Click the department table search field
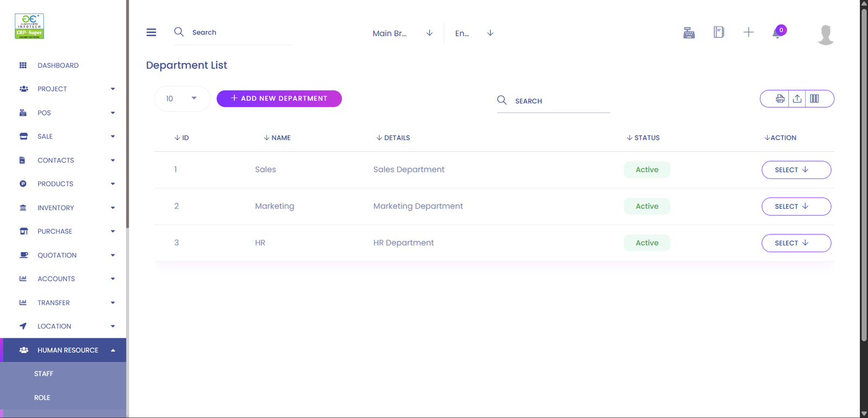The image size is (868, 418). click(x=559, y=101)
